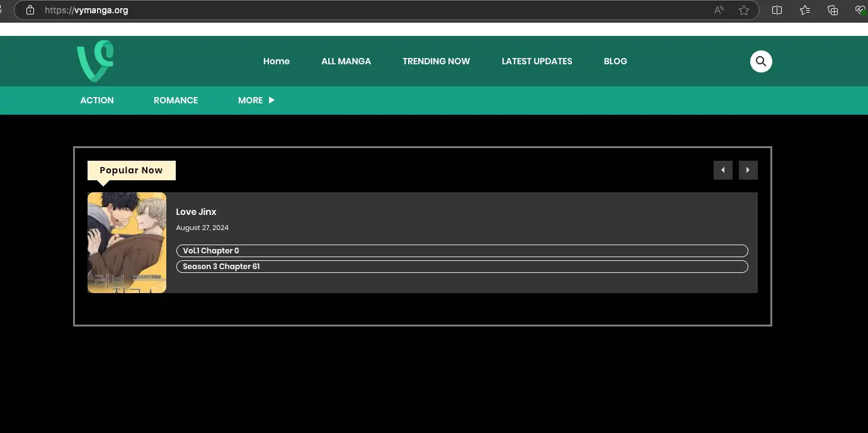
Task: Open the browser Collections icon
Action: click(833, 10)
